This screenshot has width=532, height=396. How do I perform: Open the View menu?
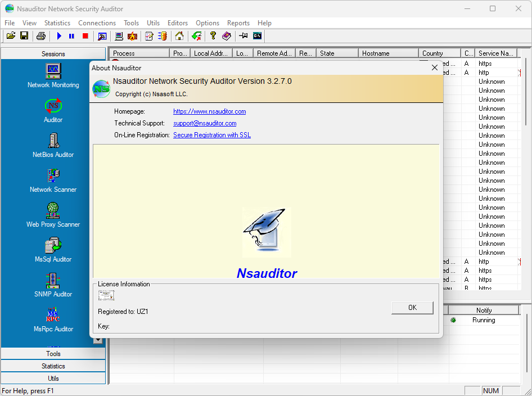(29, 22)
